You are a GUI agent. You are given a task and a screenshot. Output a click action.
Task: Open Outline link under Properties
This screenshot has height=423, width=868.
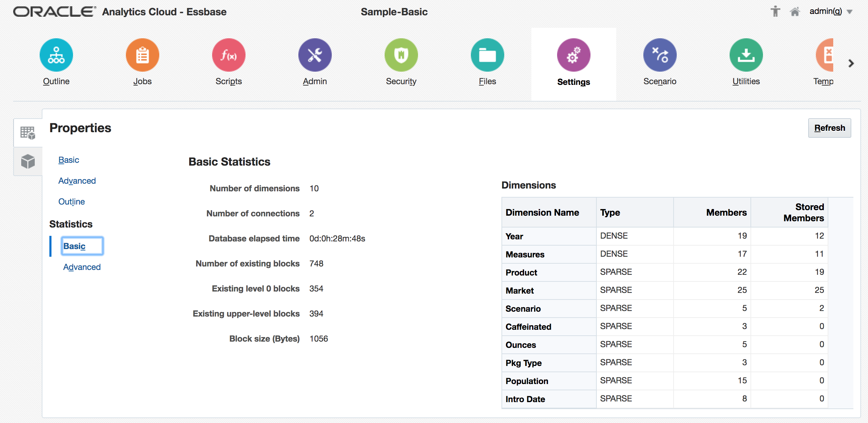pos(71,201)
